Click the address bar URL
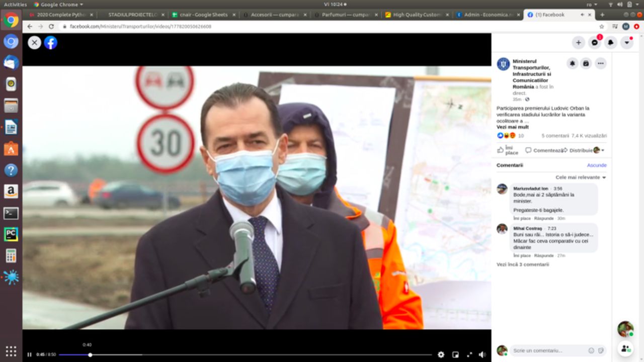The height and width of the screenshot is (362, 644). coord(140,26)
